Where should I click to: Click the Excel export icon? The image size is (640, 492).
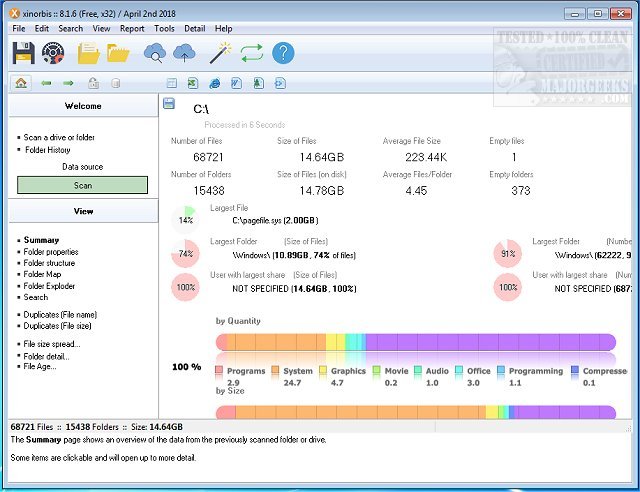(193, 83)
